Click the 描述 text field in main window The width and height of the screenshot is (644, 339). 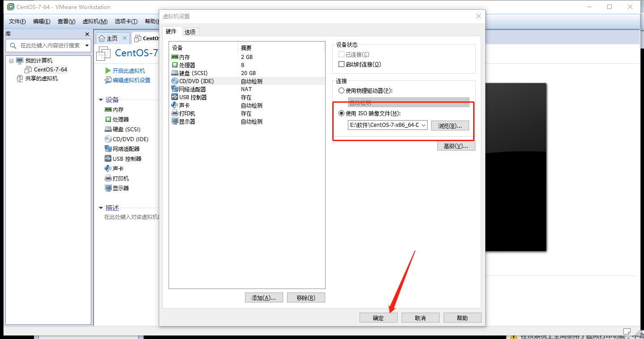(x=132, y=217)
